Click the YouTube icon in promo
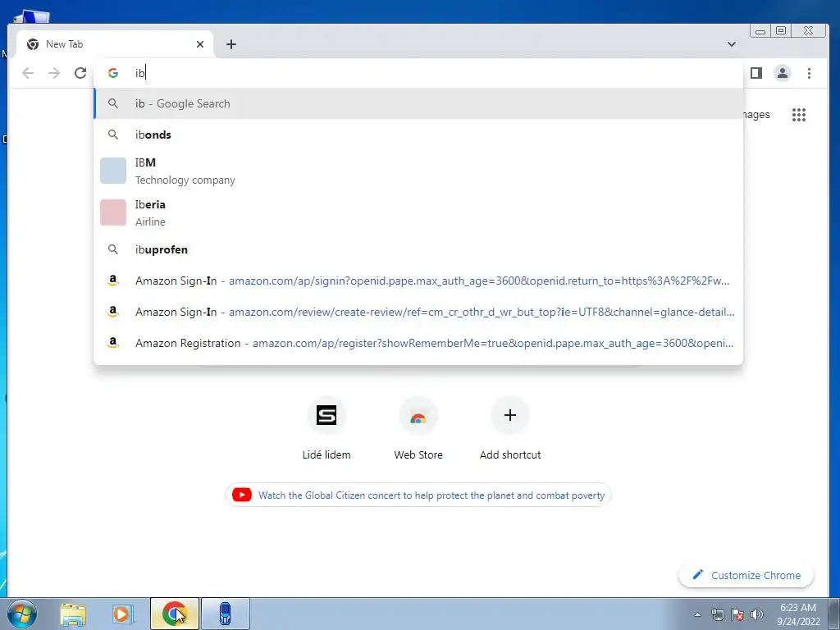 point(242,495)
